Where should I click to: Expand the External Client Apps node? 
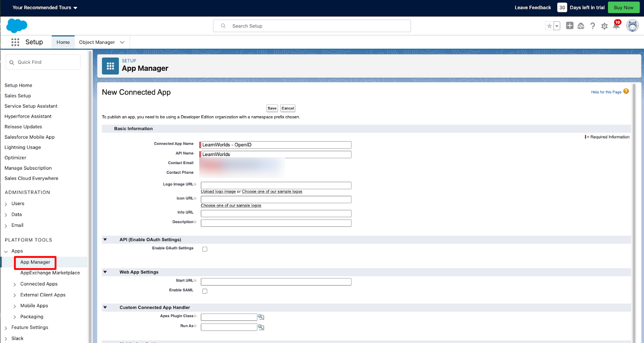point(15,295)
